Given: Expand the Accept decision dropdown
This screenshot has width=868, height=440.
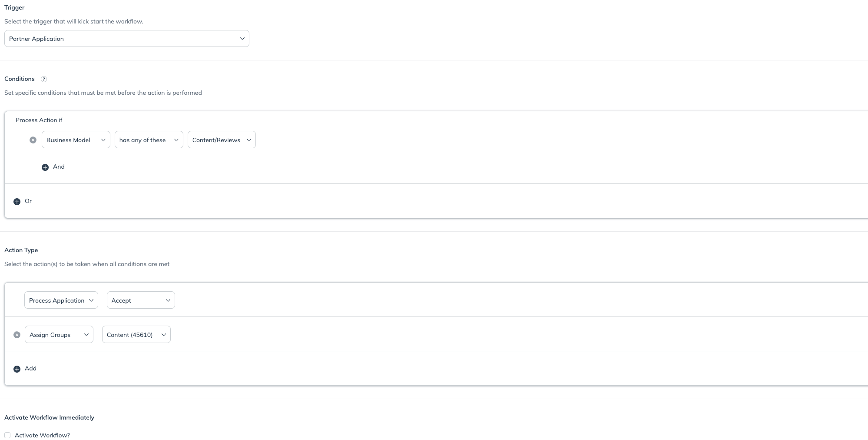Looking at the screenshot, I should [x=141, y=300].
